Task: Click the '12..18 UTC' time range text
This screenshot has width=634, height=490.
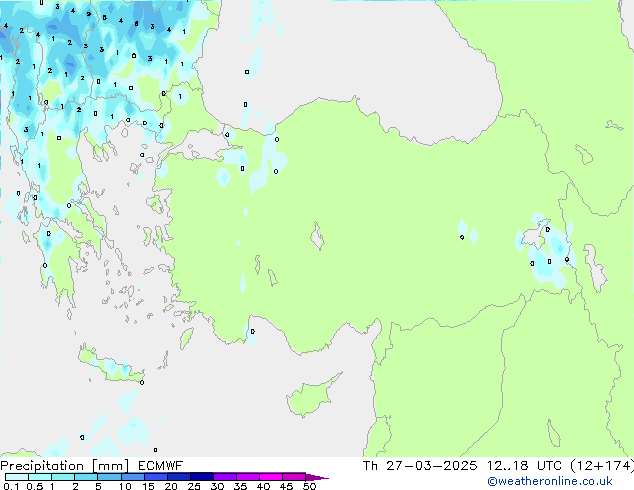Action: pos(524,466)
